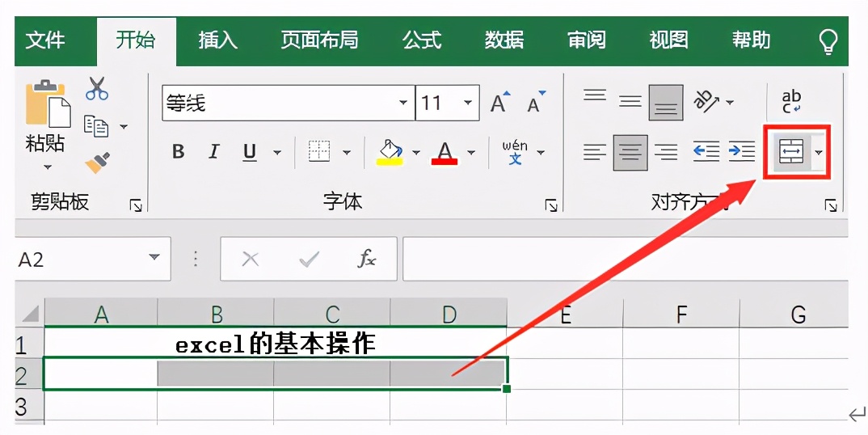Toggle the Bottom Align button
This screenshot has width=868, height=435.
665,103
